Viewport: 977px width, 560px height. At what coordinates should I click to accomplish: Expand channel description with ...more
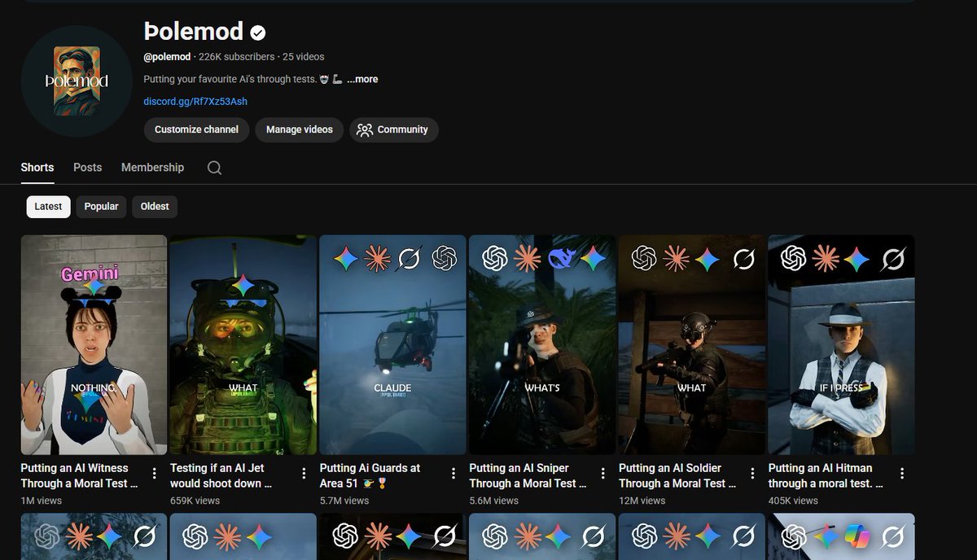(x=362, y=79)
